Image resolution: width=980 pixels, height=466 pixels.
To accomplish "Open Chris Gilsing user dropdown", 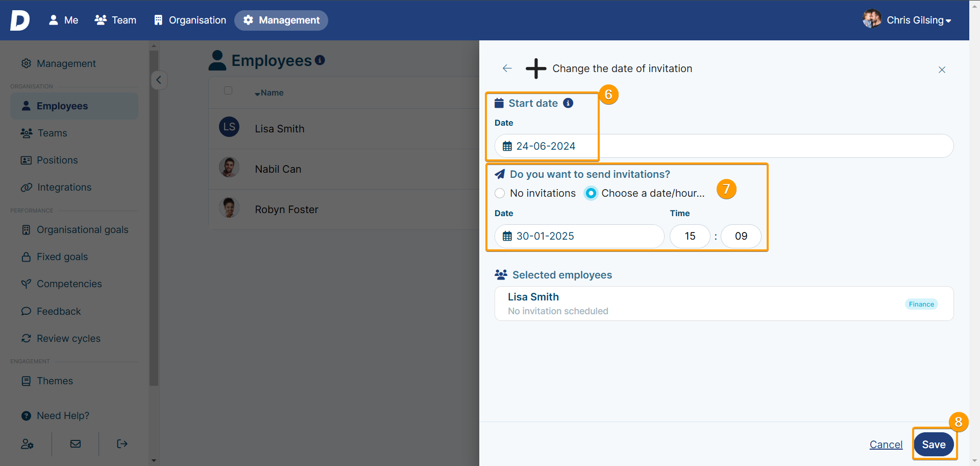I will click(918, 20).
